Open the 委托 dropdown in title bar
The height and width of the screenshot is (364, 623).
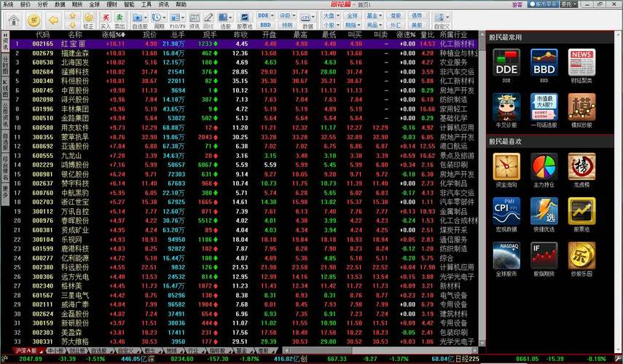tap(569, 4)
